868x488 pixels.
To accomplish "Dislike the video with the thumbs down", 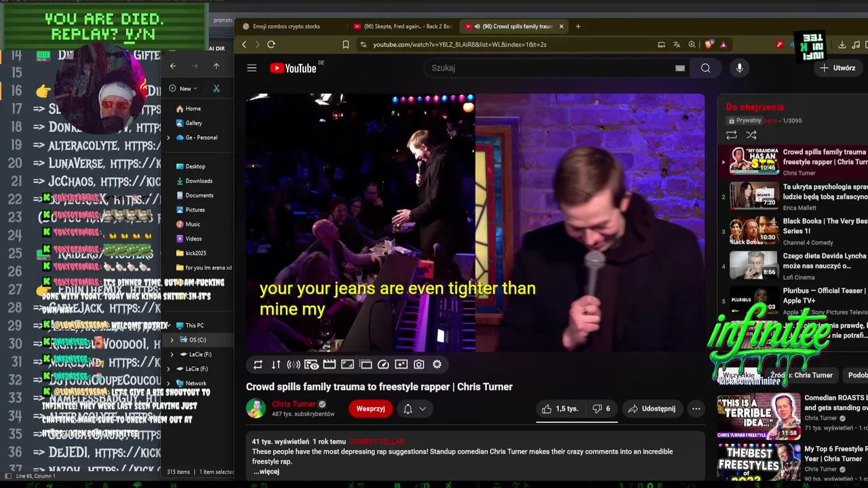I will (x=601, y=409).
